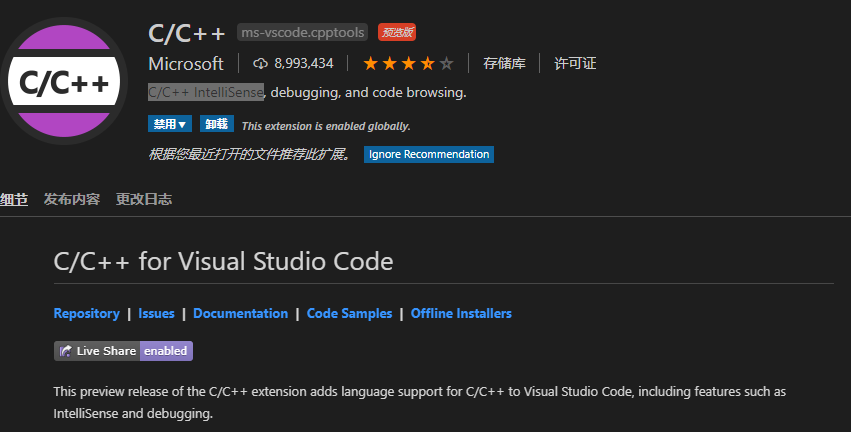This screenshot has height=432, width=851.
Task: Click the download count cloud icon
Action: (x=261, y=63)
